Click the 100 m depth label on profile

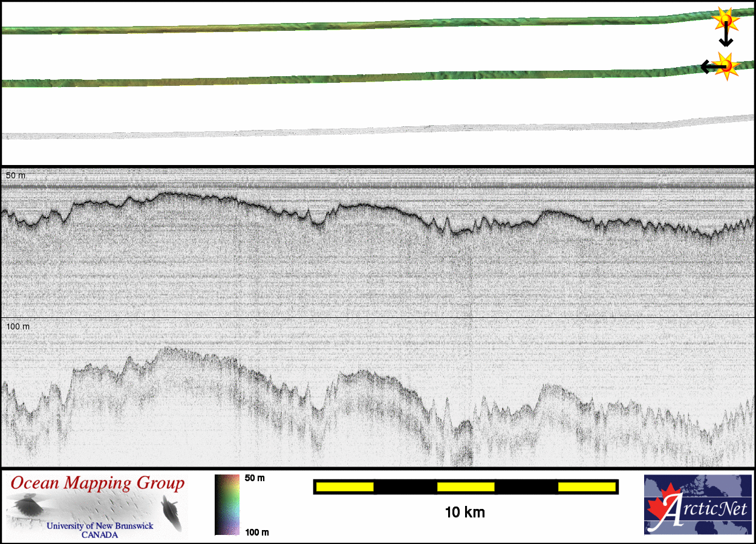point(18,326)
